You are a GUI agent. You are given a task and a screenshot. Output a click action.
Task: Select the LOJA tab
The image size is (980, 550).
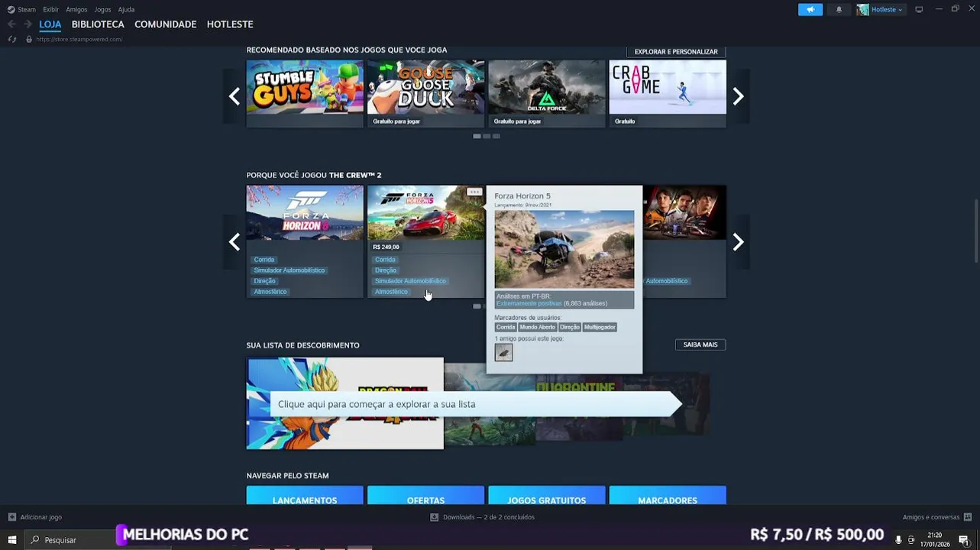(x=50, y=24)
